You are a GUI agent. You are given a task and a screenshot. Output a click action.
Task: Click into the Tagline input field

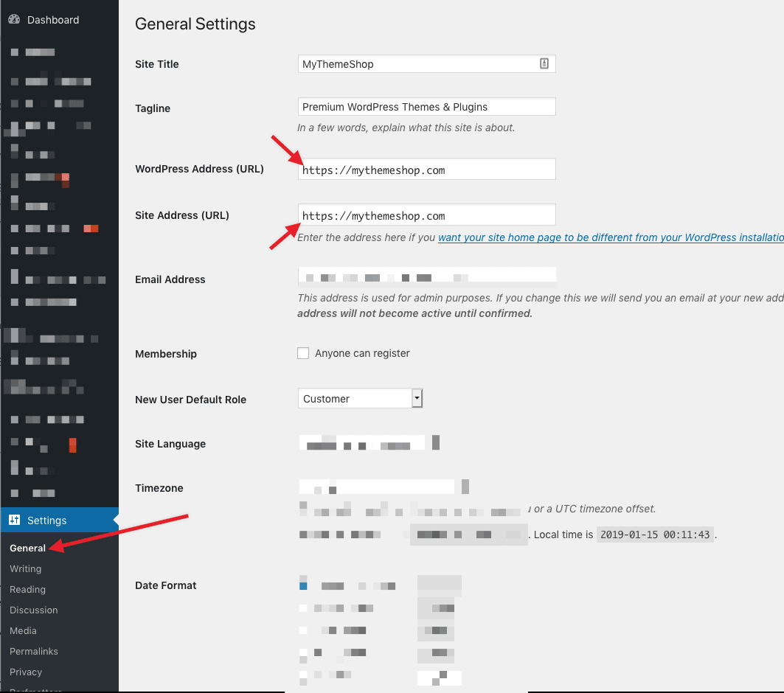click(426, 107)
